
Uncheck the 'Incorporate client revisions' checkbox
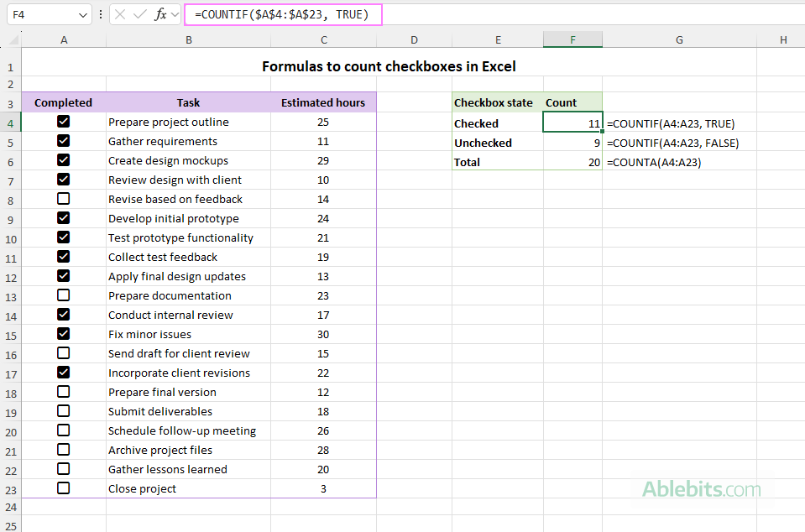63,373
